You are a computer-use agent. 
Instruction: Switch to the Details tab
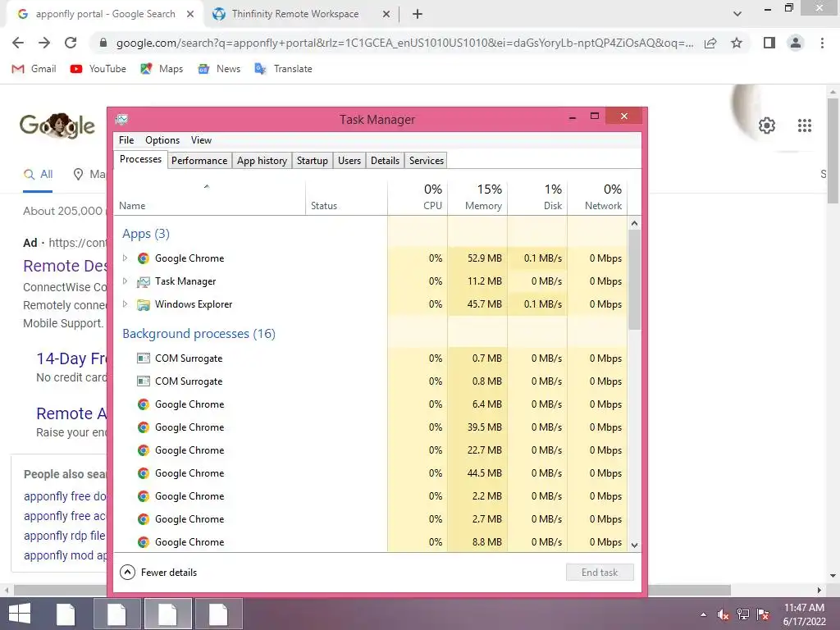(x=386, y=161)
